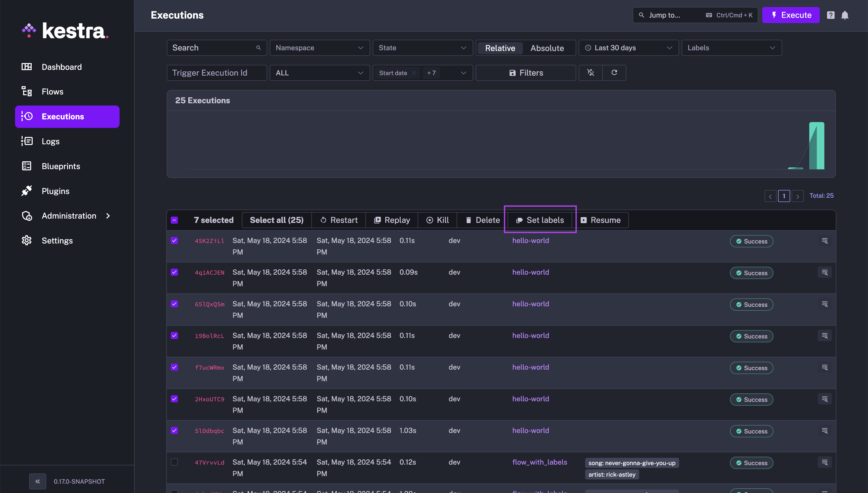The image size is (868, 493).
Task: Go to Flows in sidebar
Action: pos(52,91)
